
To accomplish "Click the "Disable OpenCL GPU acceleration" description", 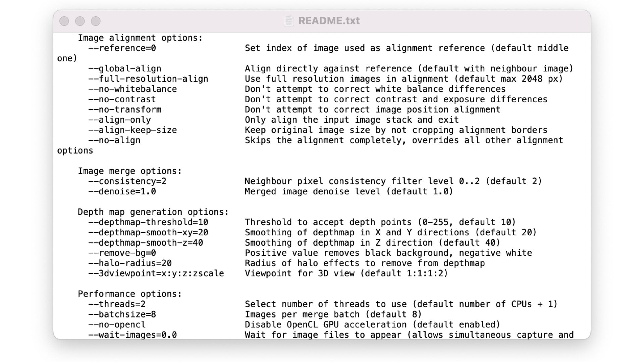I will pyautogui.click(x=326, y=325).
